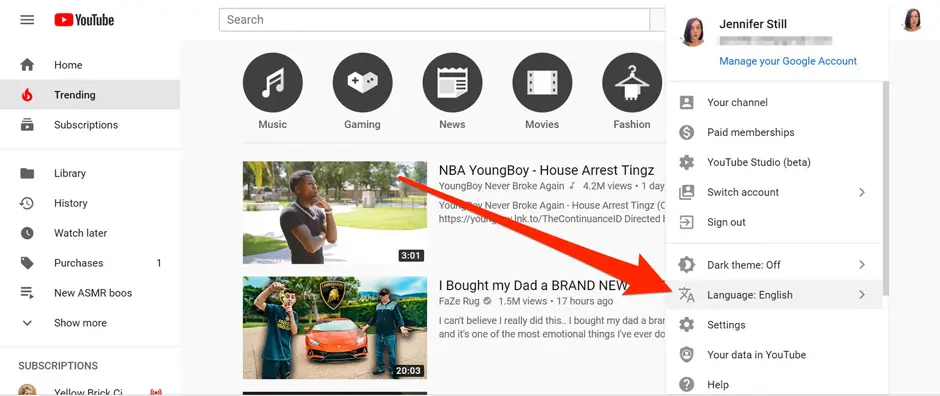Screen dimensions: 940x396
Task: Click the account menu scrollbar
Action: [885, 189]
